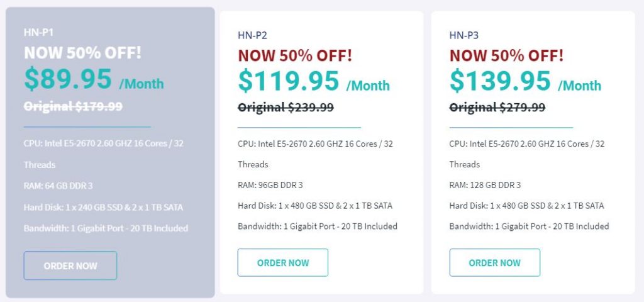Click the white NOW 50% OFF banner in HN-P1
The width and height of the screenshot is (644, 302).
83,52
